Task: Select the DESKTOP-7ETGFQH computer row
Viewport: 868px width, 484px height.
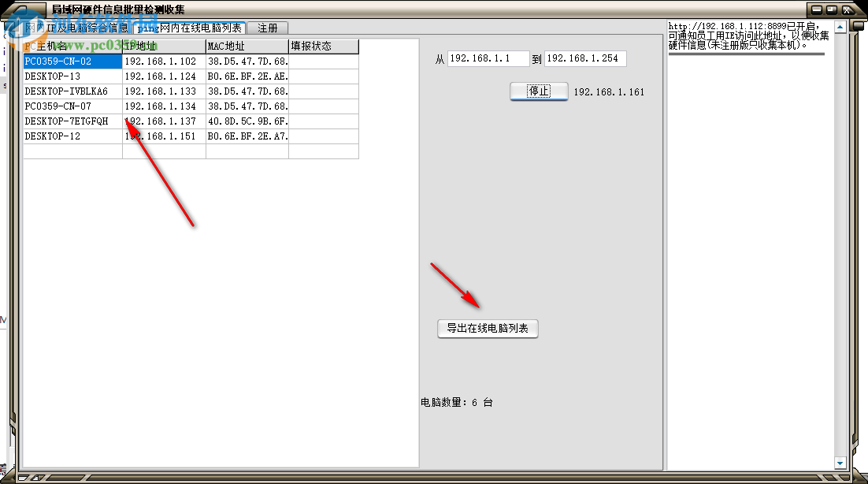Action: click(71, 121)
